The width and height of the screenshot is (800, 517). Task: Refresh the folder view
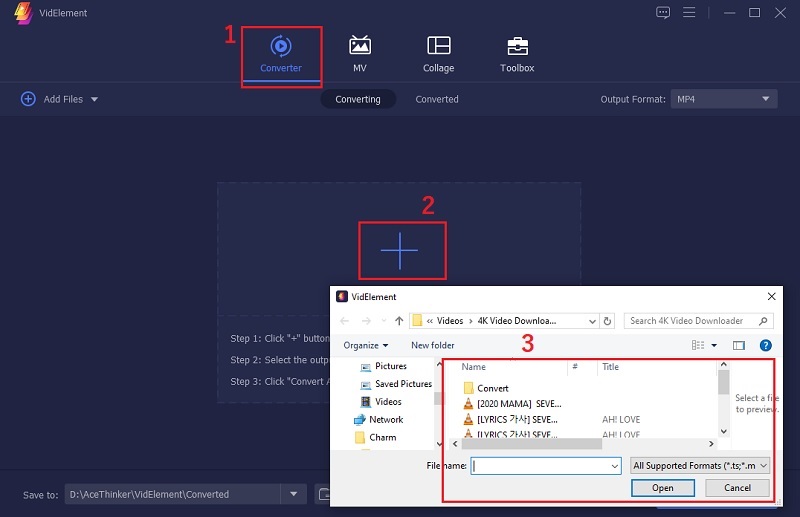pyautogui.click(x=607, y=321)
